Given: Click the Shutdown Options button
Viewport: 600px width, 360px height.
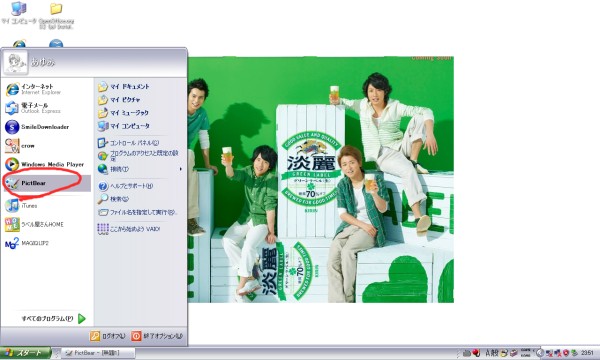Looking at the screenshot, I should [x=157, y=336].
